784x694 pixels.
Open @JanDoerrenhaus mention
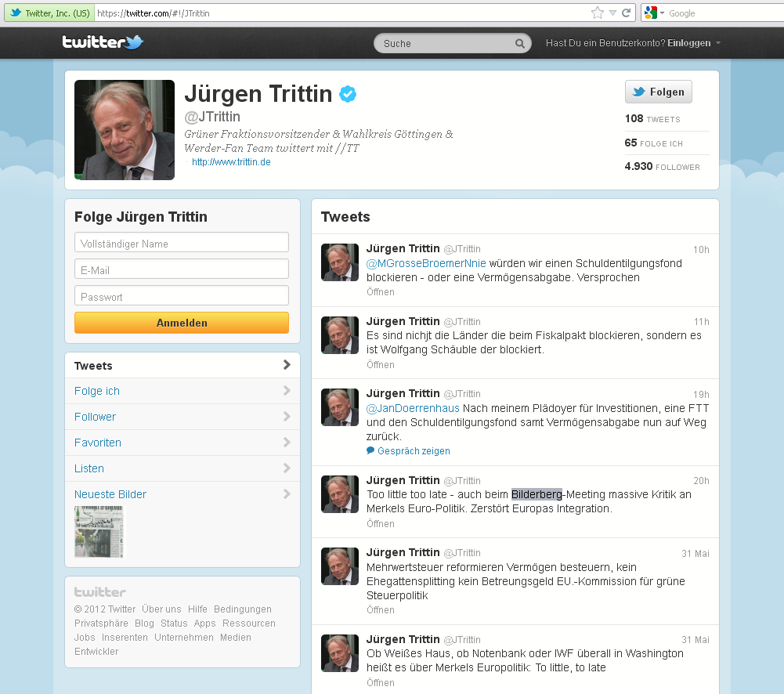413,409
